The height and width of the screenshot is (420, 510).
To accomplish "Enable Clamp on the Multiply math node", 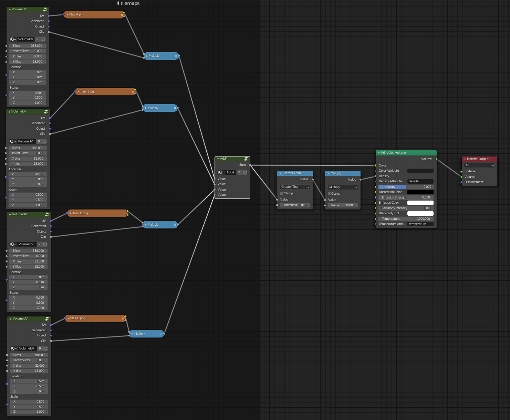I will coord(329,194).
